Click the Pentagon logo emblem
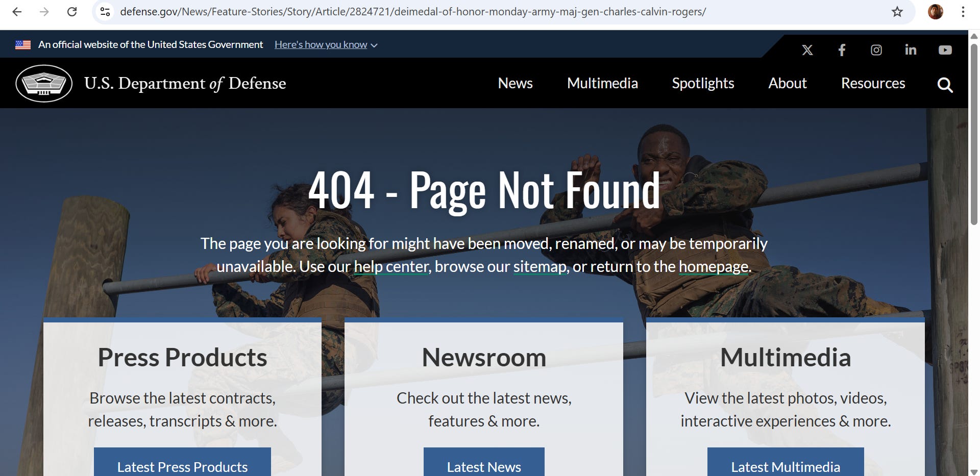Screen dimensions: 980x476 44,83
